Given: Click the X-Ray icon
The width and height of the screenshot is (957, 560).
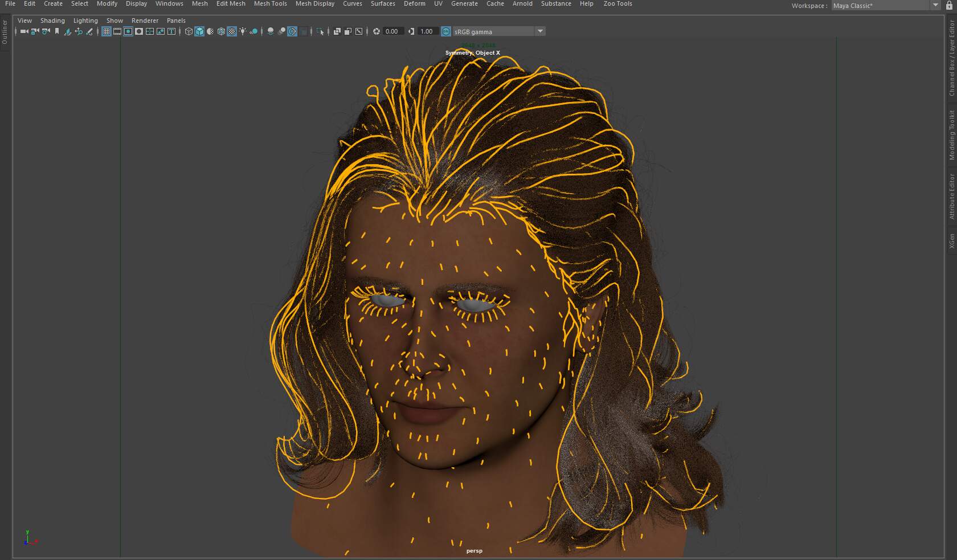Looking at the screenshot, I should click(337, 31).
